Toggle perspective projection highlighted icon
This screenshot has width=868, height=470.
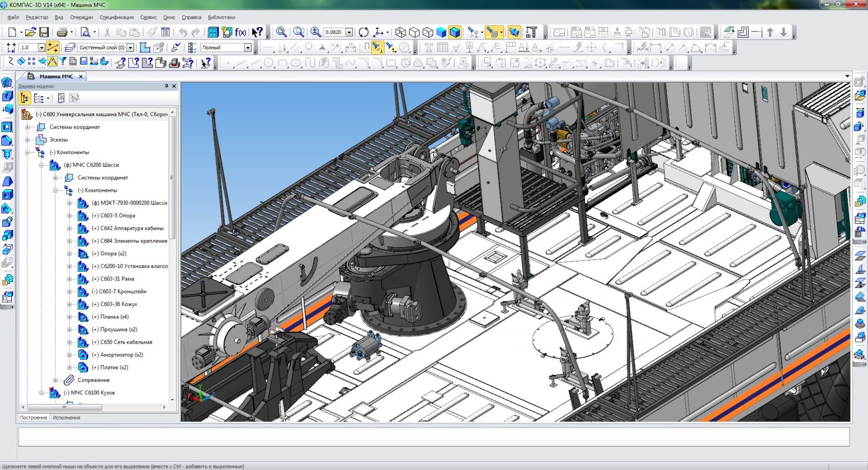click(514, 32)
